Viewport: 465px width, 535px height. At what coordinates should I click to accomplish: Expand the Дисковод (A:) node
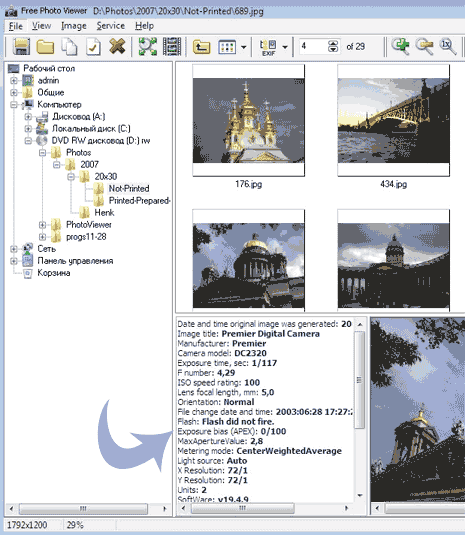click(28, 117)
